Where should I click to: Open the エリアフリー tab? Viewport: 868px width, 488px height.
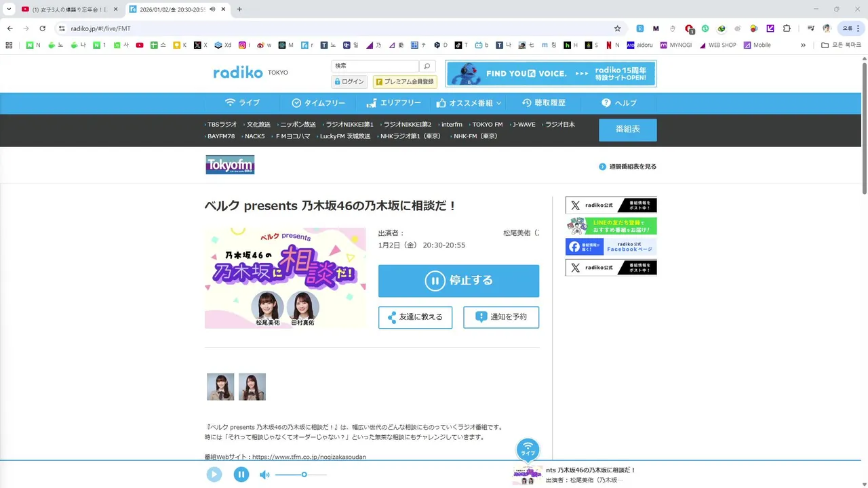pos(393,103)
